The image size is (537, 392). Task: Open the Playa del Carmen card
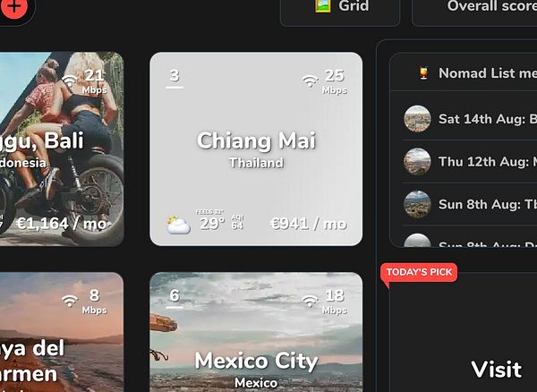coord(62,332)
